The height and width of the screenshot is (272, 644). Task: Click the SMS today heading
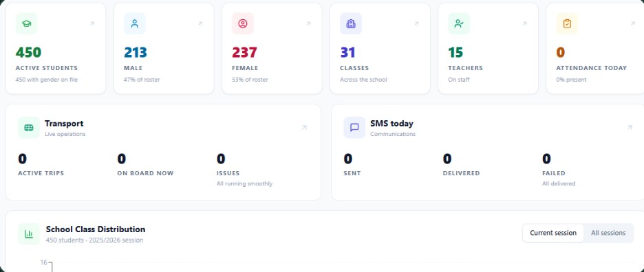point(391,124)
